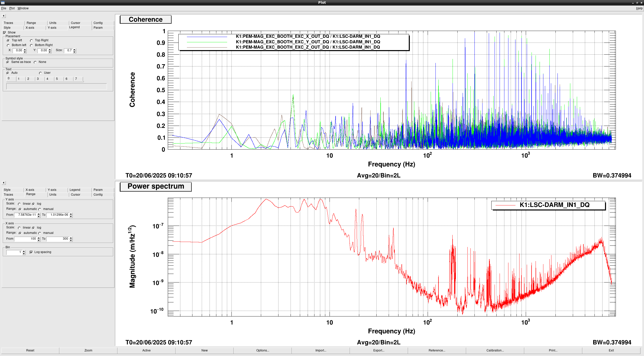Increase Y axis From value
The width and height of the screenshot is (644, 356).
(x=39, y=214)
